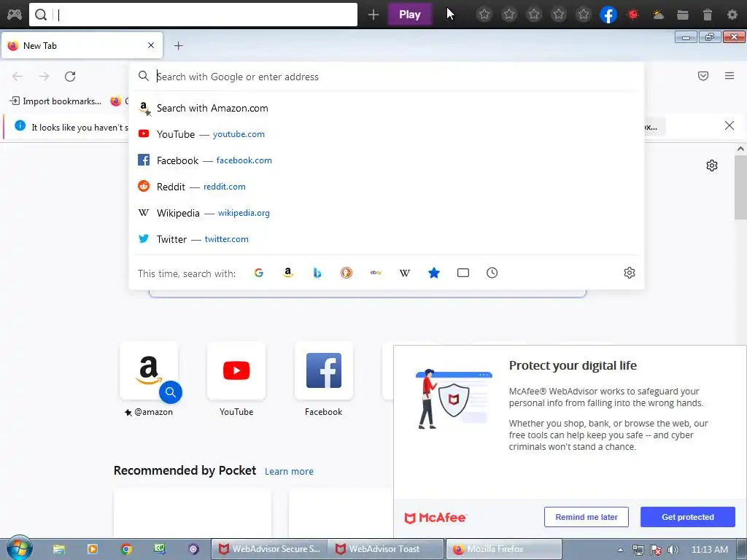This screenshot has height=560, width=747.
Task: Search history with clock icon
Action: pyautogui.click(x=492, y=273)
